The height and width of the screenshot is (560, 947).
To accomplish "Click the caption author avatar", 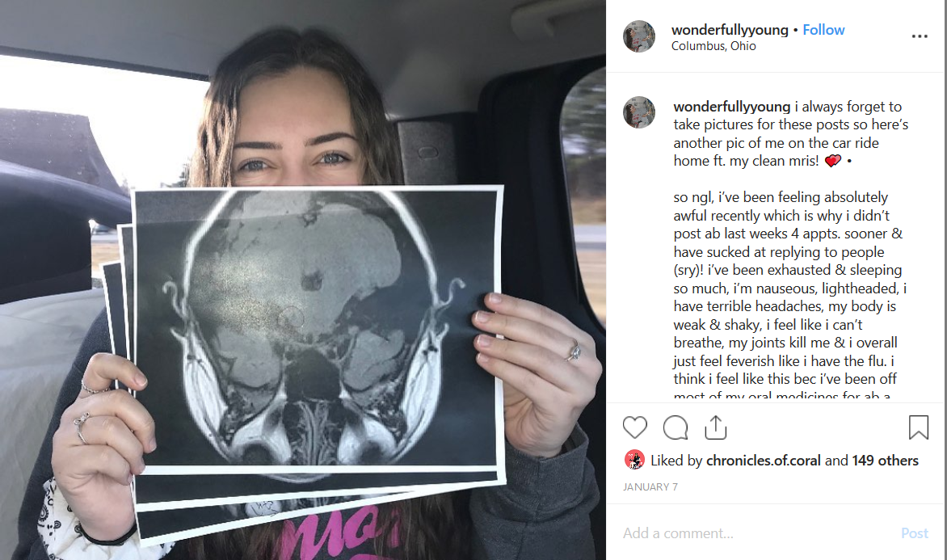I will [639, 112].
